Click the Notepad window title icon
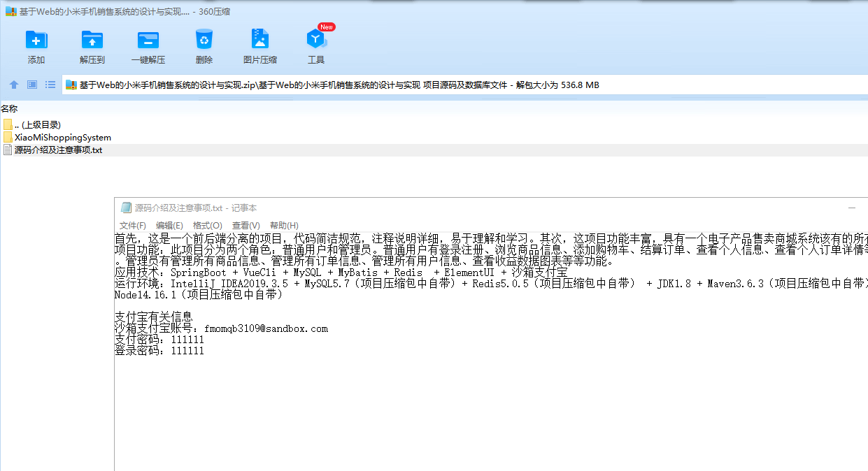This screenshot has width=868, height=471. coord(126,208)
